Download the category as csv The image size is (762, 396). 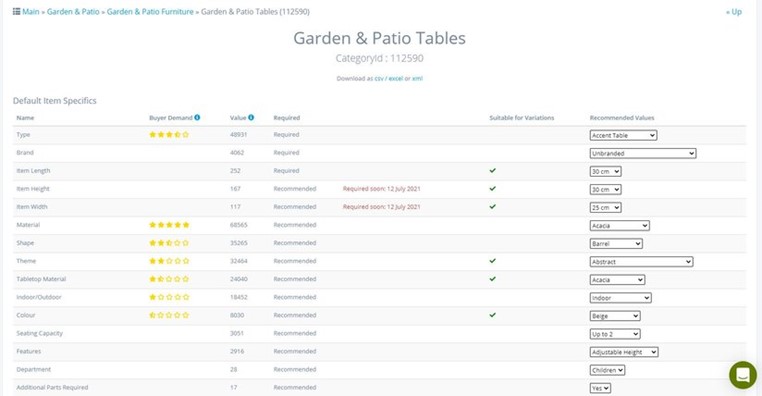click(379, 78)
